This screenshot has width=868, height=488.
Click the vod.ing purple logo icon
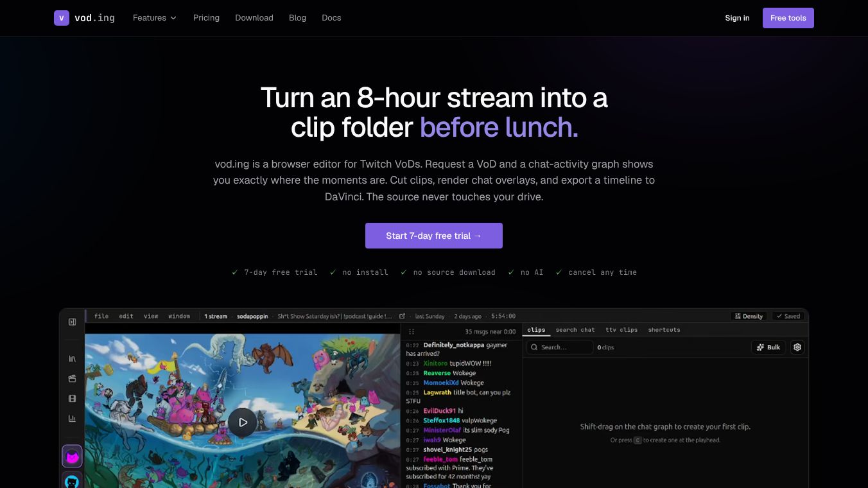pos(62,18)
